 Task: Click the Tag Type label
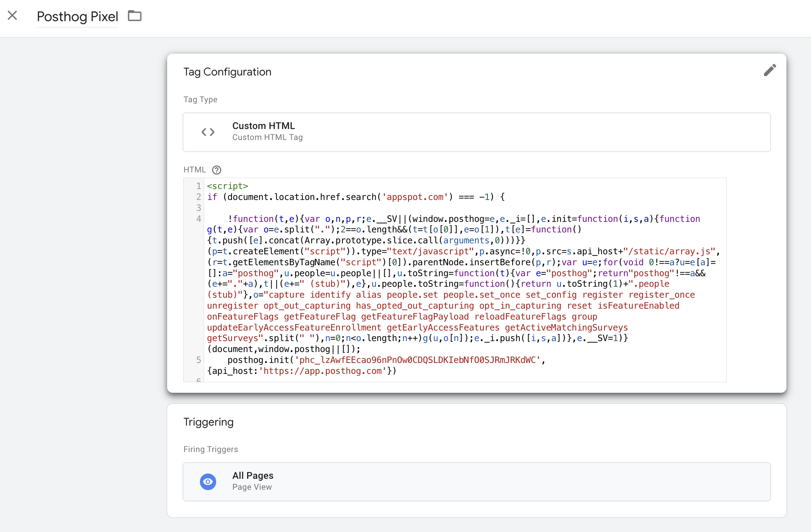click(200, 100)
